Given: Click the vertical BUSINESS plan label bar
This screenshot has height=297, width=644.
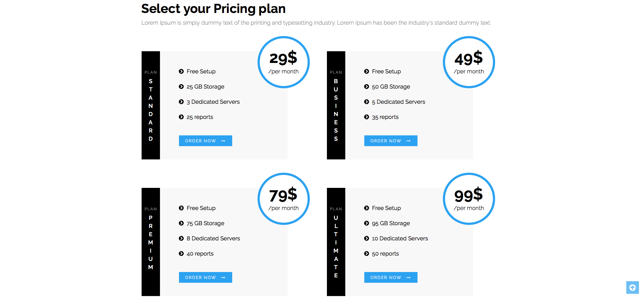Looking at the screenshot, I should [x=336, y=105].
